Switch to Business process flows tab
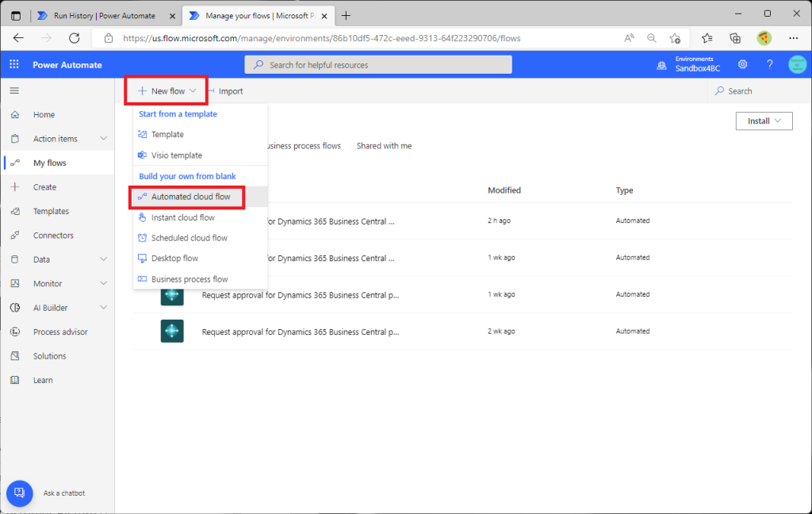The height and width of the screenshot is (514, 812). coord(304,146)
